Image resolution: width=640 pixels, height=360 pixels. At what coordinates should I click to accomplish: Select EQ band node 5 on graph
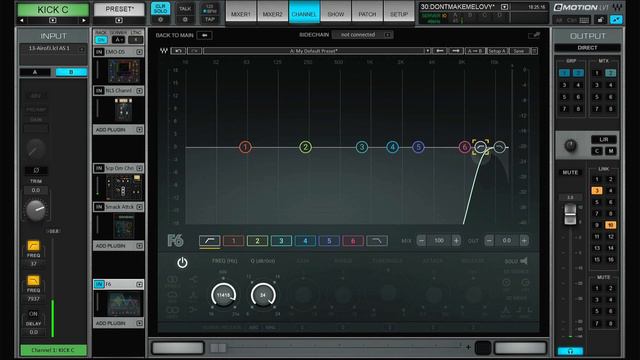click(x=418, y=147)
